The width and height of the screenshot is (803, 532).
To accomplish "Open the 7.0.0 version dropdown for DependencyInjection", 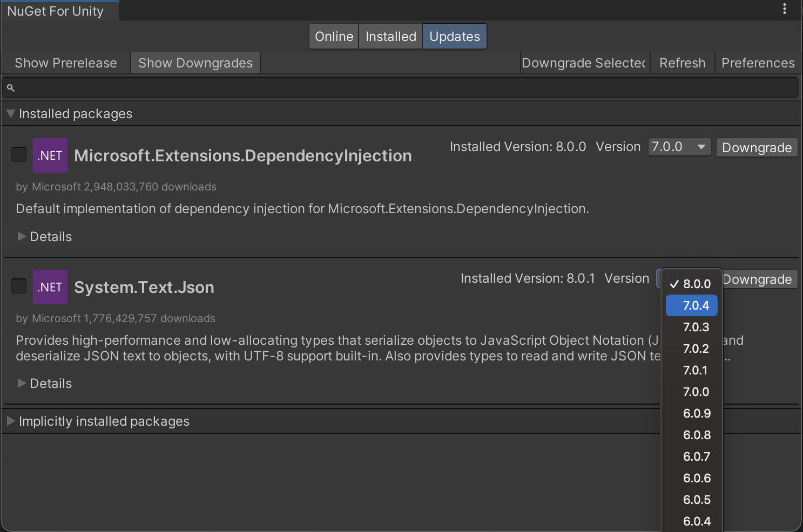I will click(680, 147).
